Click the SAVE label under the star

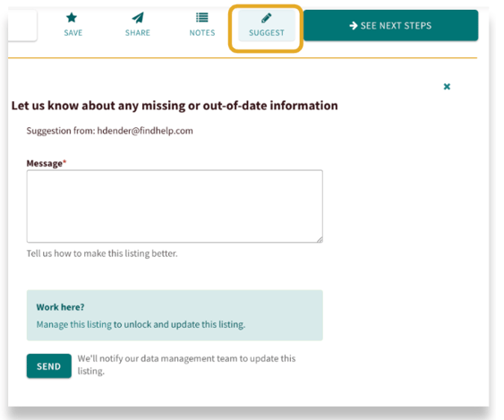(73, 33)
